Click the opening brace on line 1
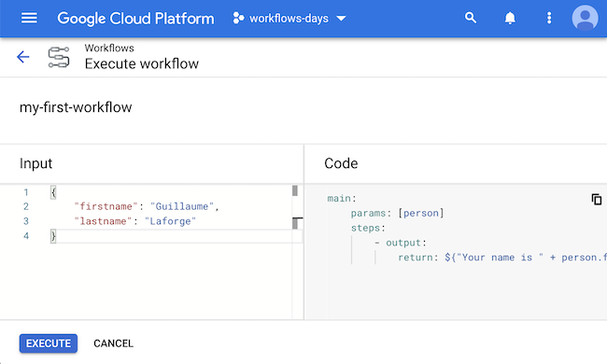Viewport: 607px width, 364px height. click(53, 192)
